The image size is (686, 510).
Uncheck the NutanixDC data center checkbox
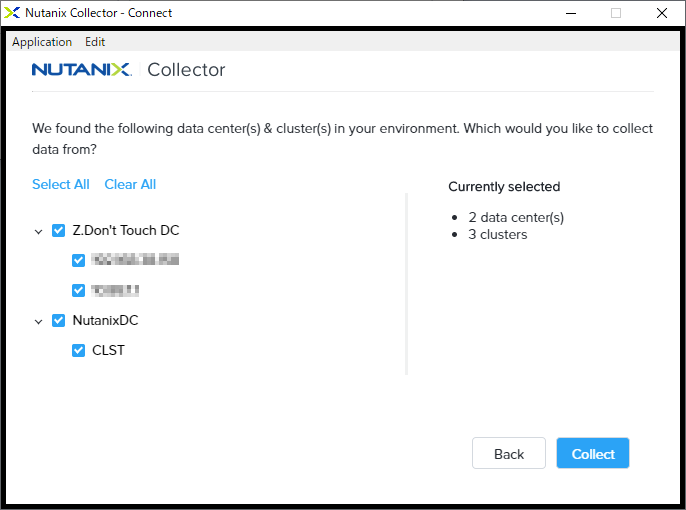coord(58,321)
